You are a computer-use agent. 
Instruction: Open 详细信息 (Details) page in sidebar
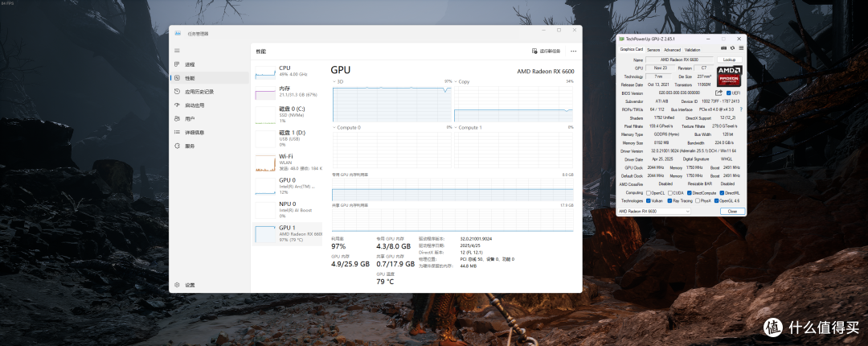click(209, 133)
